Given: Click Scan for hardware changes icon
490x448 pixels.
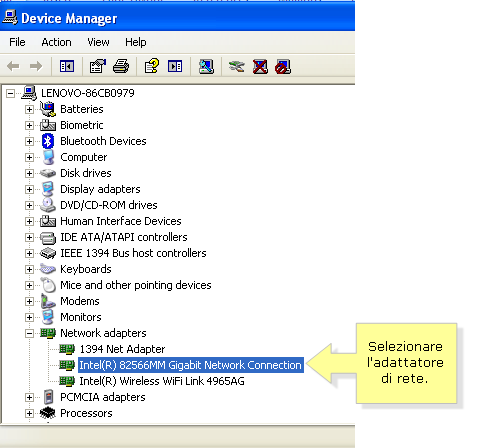Looking at the screenshot, I should [x=206, y=66].
